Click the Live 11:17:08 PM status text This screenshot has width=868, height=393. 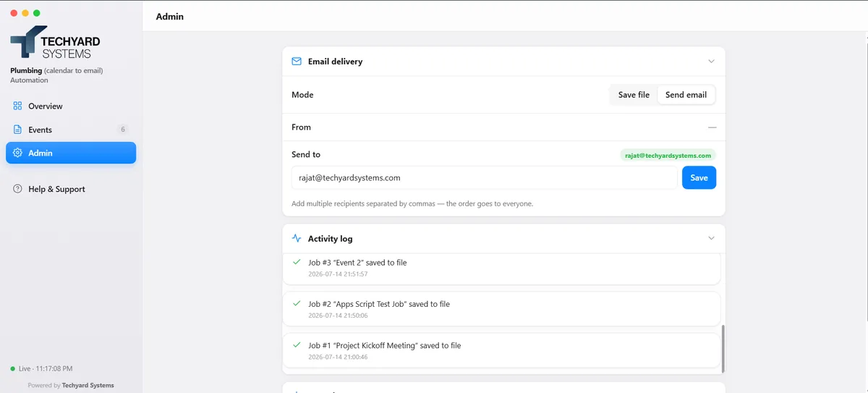(x=46, y=368)
